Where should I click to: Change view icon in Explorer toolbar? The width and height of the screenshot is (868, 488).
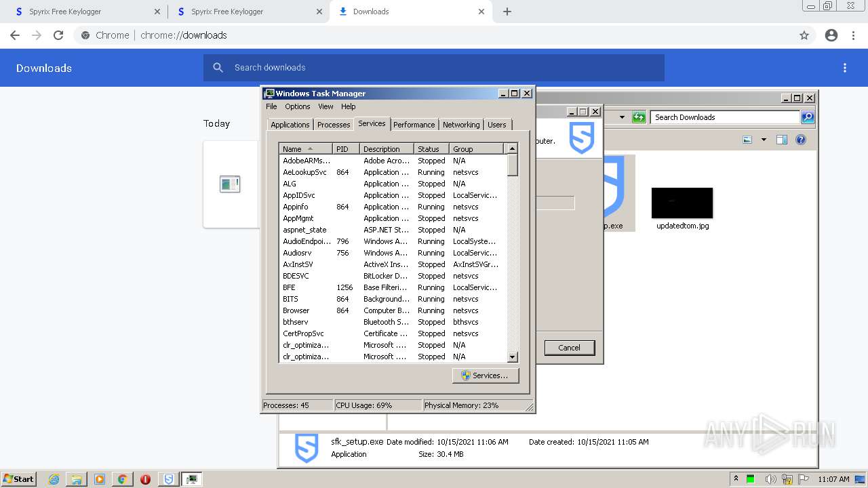click(747, 140)
